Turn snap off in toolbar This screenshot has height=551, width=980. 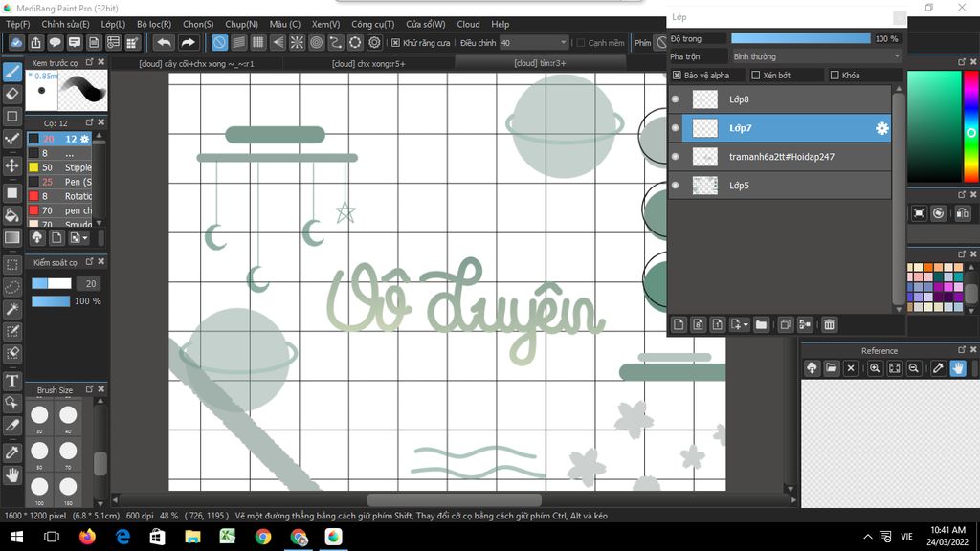pyautogui.click(x=219, y=42)
